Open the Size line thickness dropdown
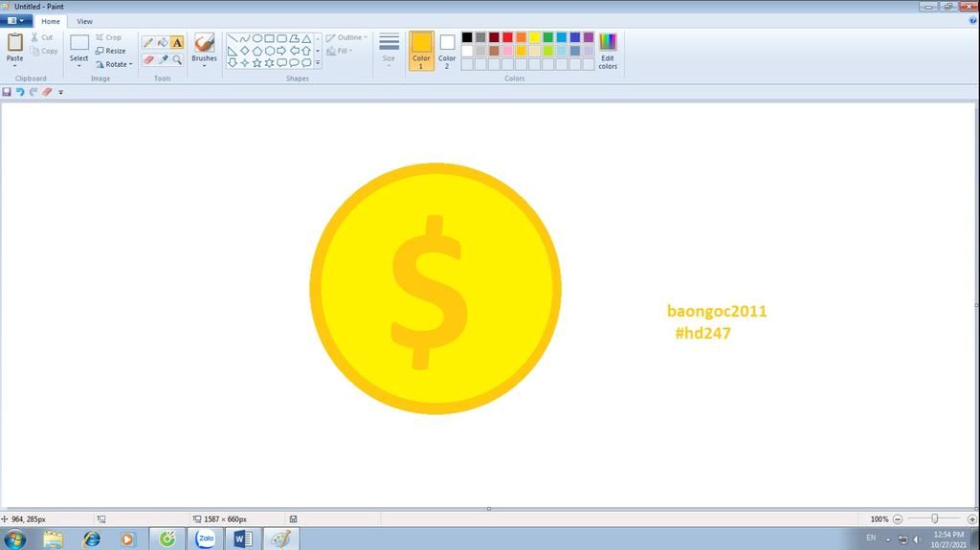 point(389,50)
